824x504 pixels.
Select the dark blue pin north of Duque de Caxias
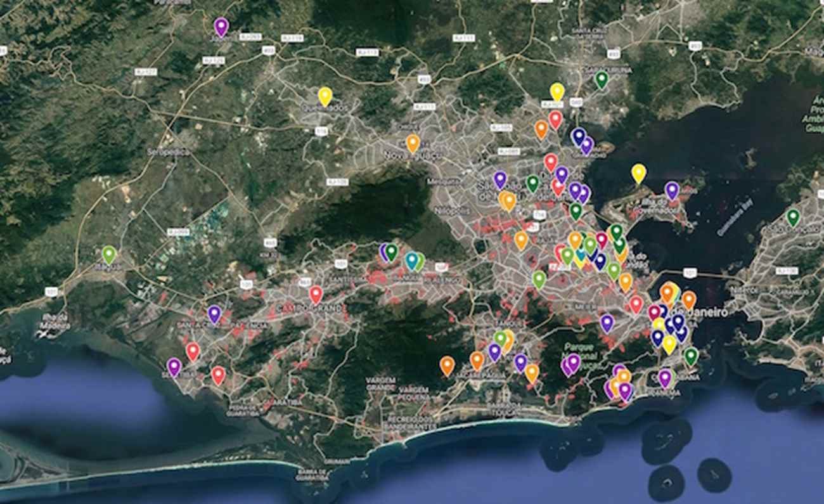click(x=577, y=136)
